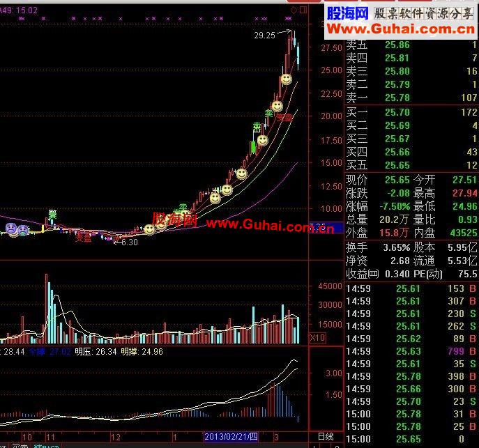Click the smiley marker near the 25.00 level

(x=287, y=79)
